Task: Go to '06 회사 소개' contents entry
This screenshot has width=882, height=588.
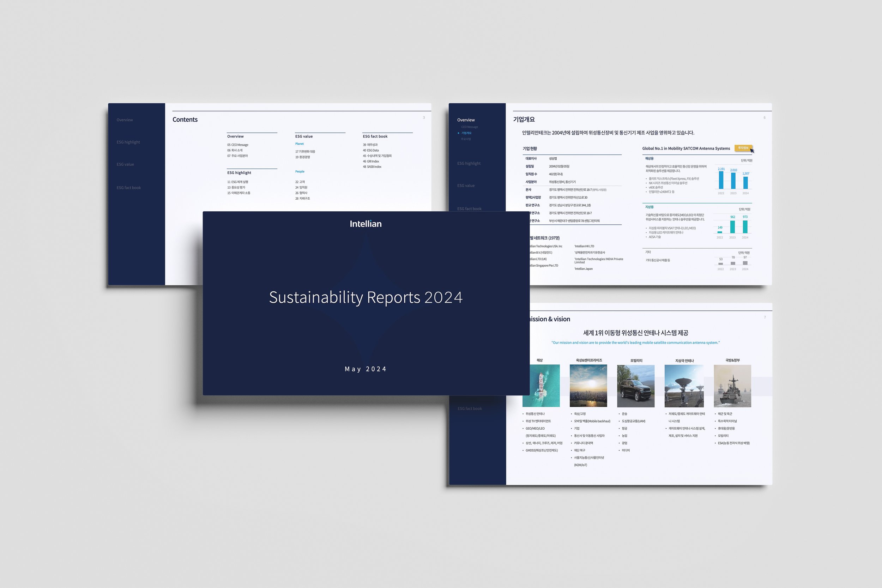Action: (235, 150)
